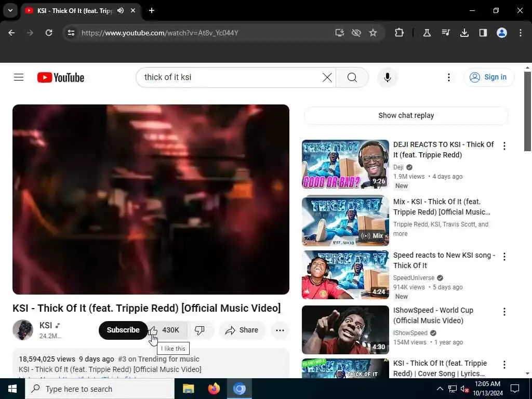Click the crossed eye tracking icon
Viewport: 532px width, 399px height.
pos(356,33)
